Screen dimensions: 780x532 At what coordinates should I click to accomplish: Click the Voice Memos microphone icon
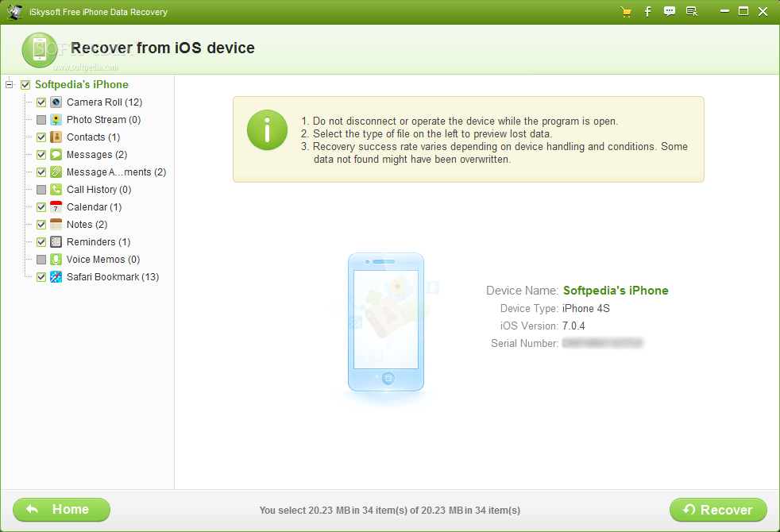pos(56,259)
